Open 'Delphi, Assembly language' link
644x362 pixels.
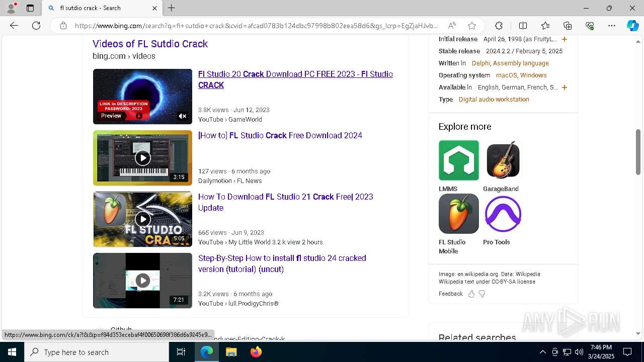510,63
